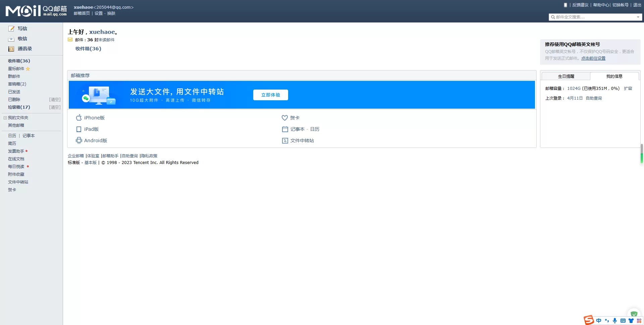This screenshot has width=644, height=325.
Task: Click 退出 to log out
Action: (x=637, y=5)
